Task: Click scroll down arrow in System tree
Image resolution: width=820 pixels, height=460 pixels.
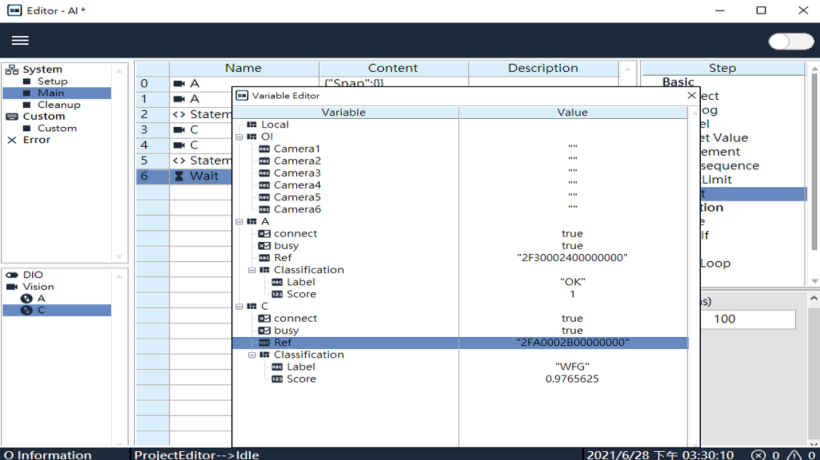Action: coord(119,257)
